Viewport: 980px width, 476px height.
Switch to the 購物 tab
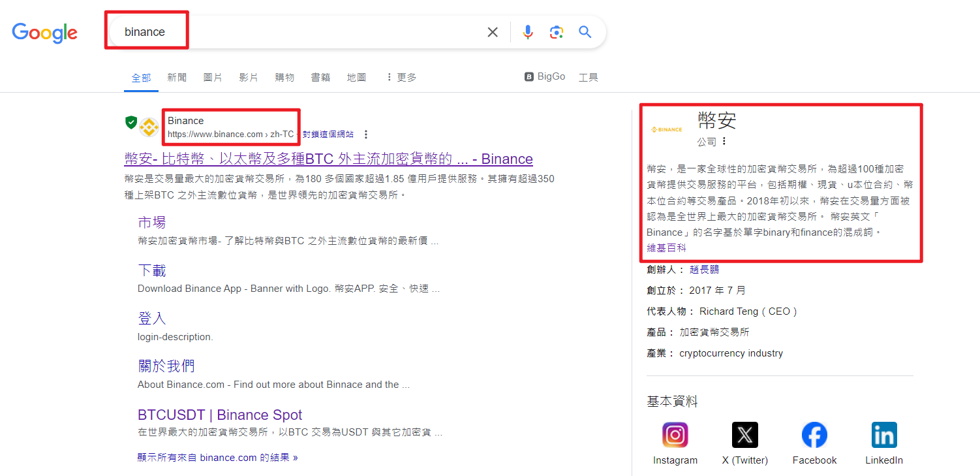(x=284, y=78)
